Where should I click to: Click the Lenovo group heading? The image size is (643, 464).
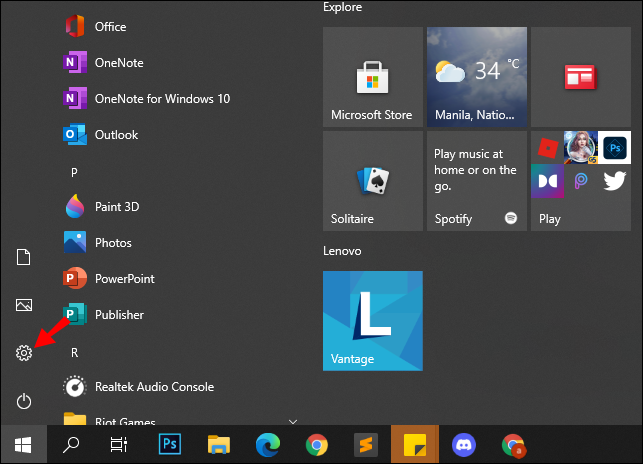(342, 251)
